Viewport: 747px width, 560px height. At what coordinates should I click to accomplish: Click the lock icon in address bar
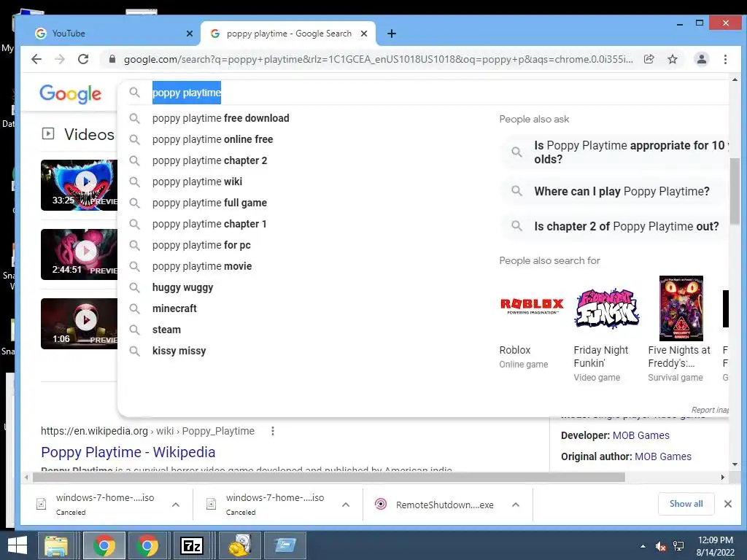tap(112, 59)
